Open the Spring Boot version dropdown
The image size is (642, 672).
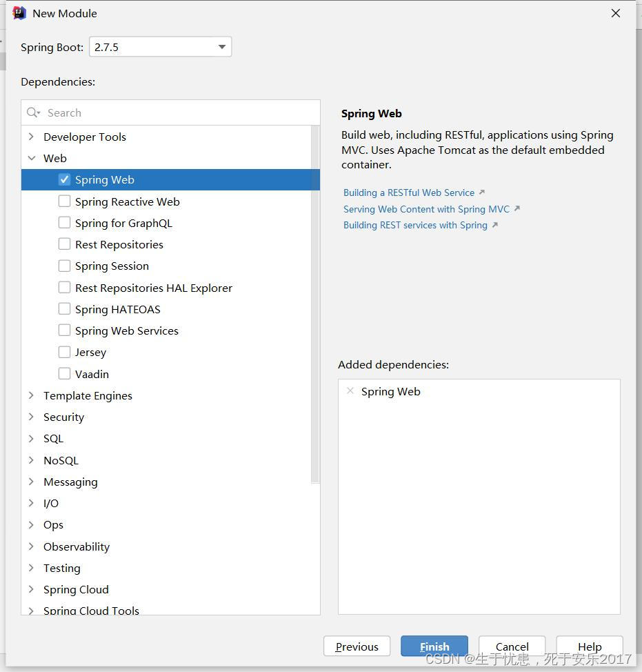221,46
